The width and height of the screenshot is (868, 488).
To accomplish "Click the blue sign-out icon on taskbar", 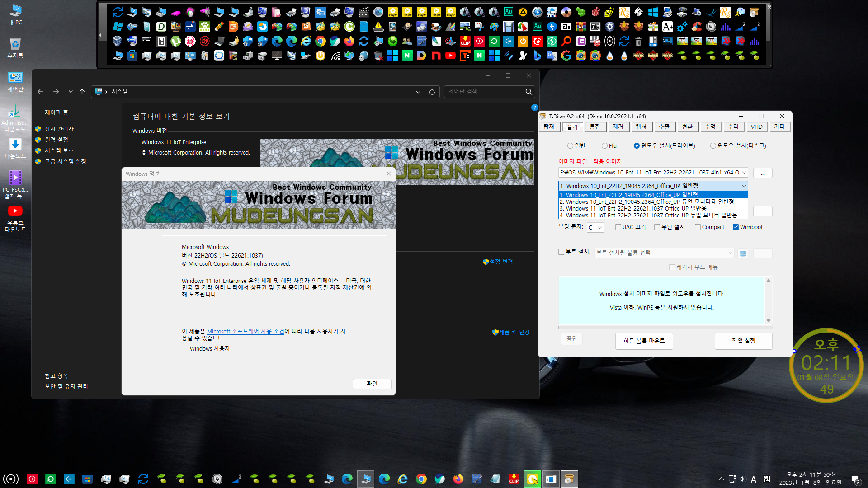I will click(x=69, y=479).
